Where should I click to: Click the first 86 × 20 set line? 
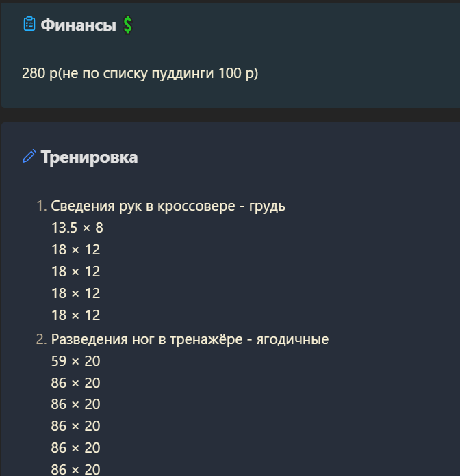[x=76, y=383]
